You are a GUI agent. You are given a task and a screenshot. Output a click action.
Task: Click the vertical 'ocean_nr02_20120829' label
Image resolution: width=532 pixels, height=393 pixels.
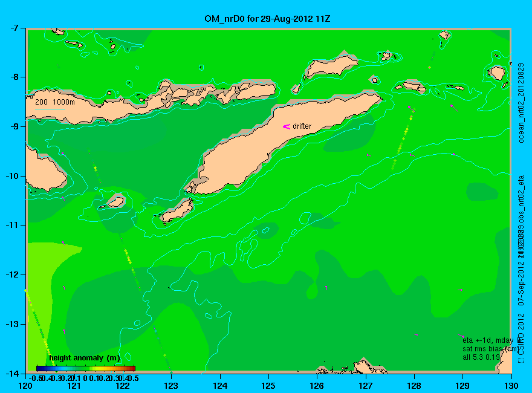pos(522,103)
